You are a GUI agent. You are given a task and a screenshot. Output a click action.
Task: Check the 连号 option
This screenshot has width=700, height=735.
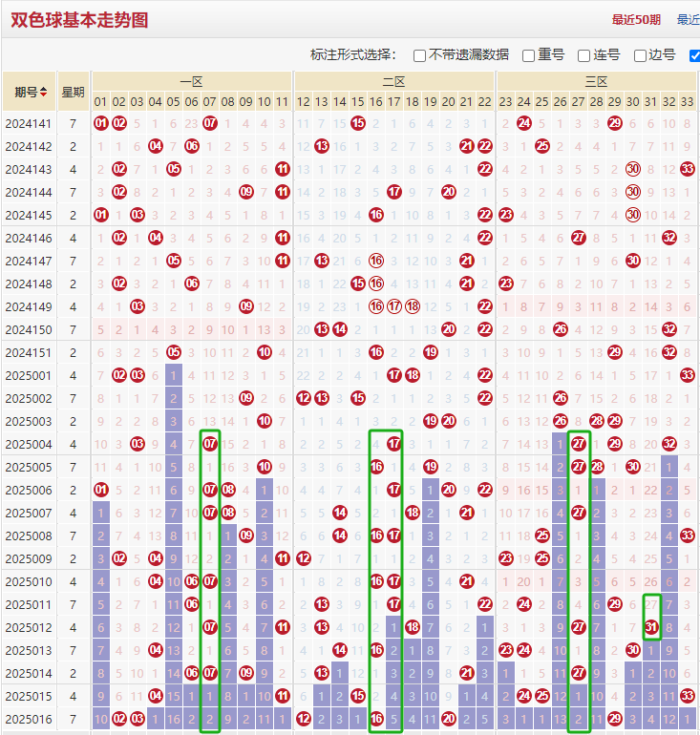point(584,55)
